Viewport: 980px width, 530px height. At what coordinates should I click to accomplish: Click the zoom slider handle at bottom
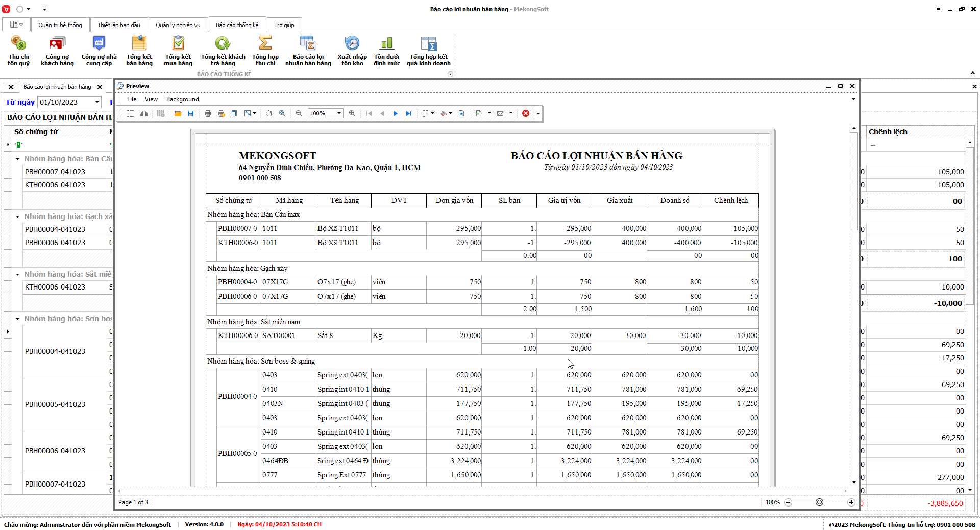coord(819,502)
